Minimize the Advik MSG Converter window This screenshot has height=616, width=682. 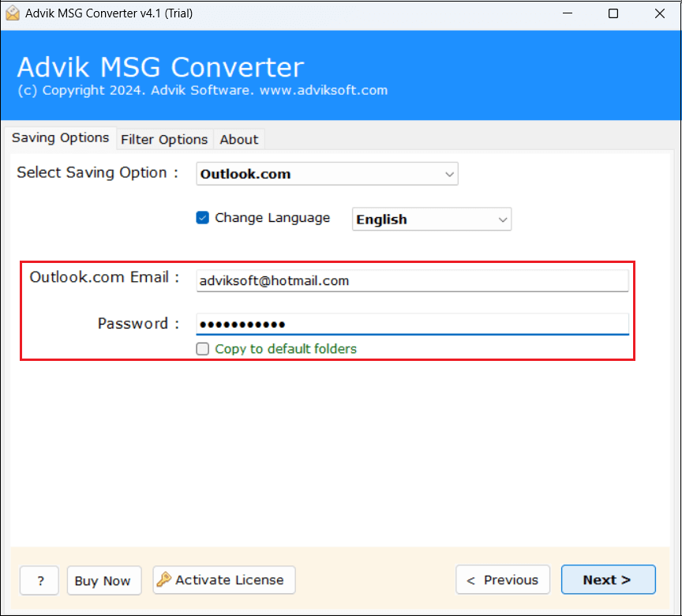(x=567, y=13)
